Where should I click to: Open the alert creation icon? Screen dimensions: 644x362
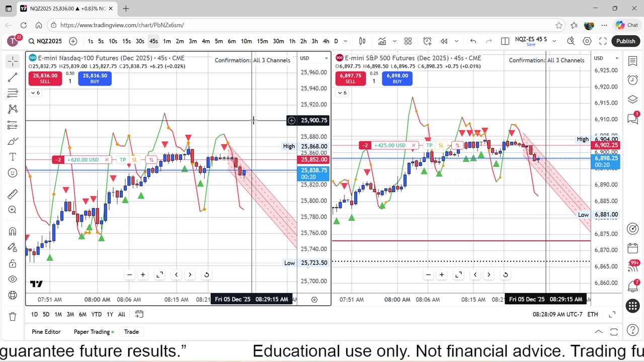[x=427, y=41]
